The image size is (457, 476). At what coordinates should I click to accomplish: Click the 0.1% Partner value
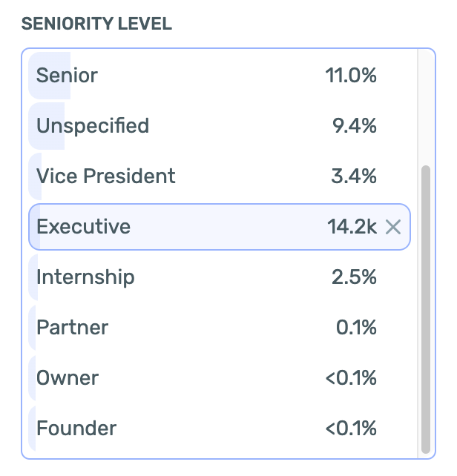pyautogui.click(x=355, y=328)
